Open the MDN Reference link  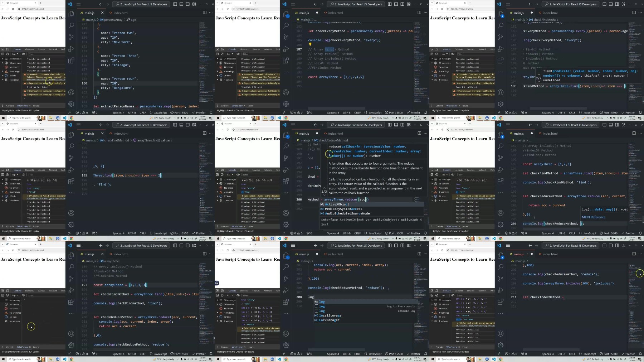tap(594, 217)
